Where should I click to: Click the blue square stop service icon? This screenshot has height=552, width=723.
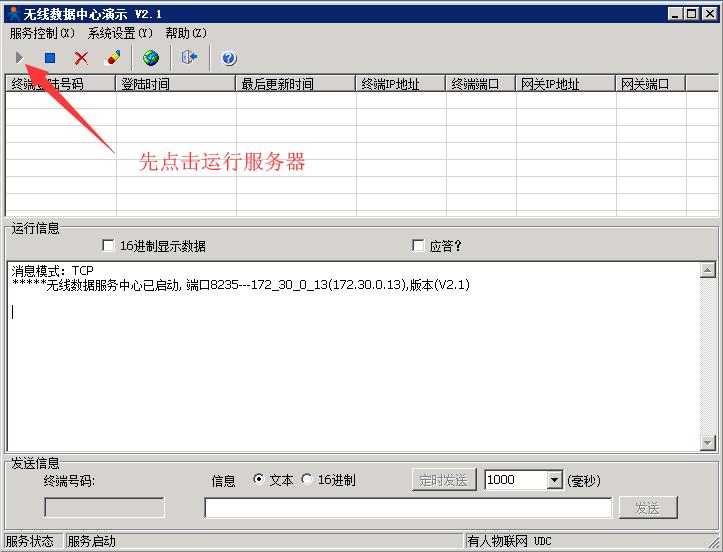point(50,58)
